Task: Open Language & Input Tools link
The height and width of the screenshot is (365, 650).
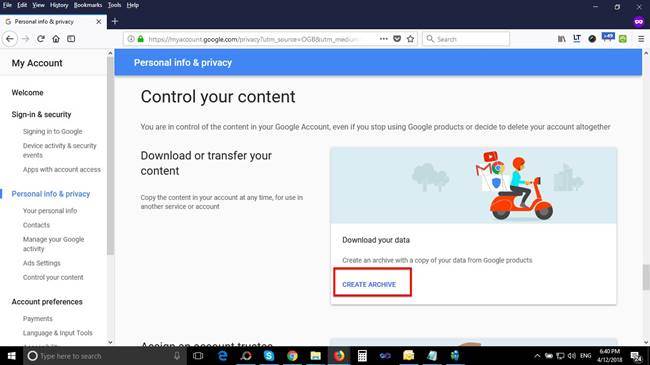Action: [x=58, y=333]
